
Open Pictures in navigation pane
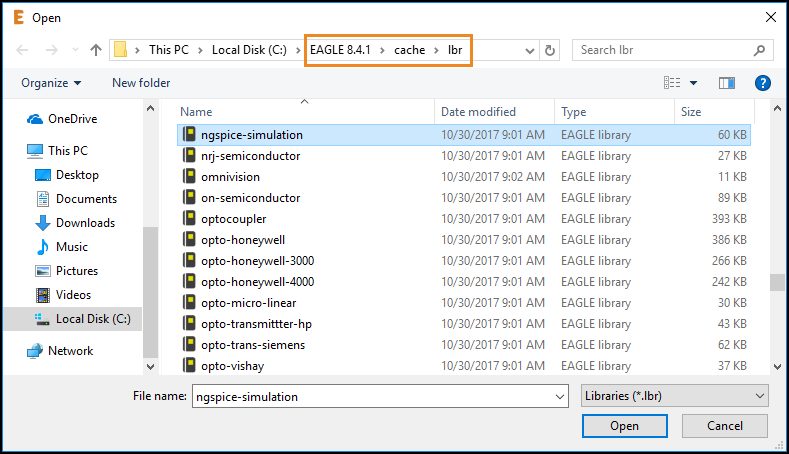(66, 271)
